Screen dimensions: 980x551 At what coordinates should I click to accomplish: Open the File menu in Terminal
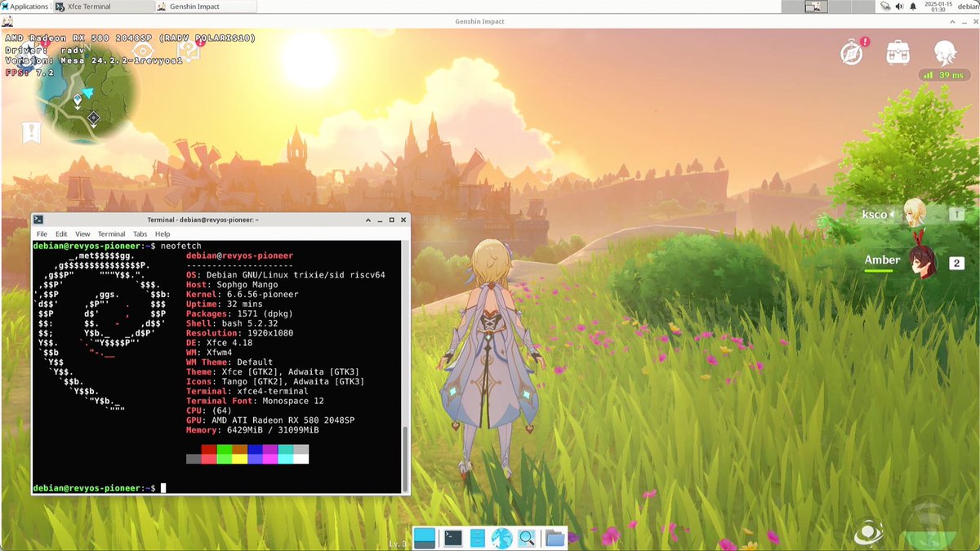tap(42, 233)
